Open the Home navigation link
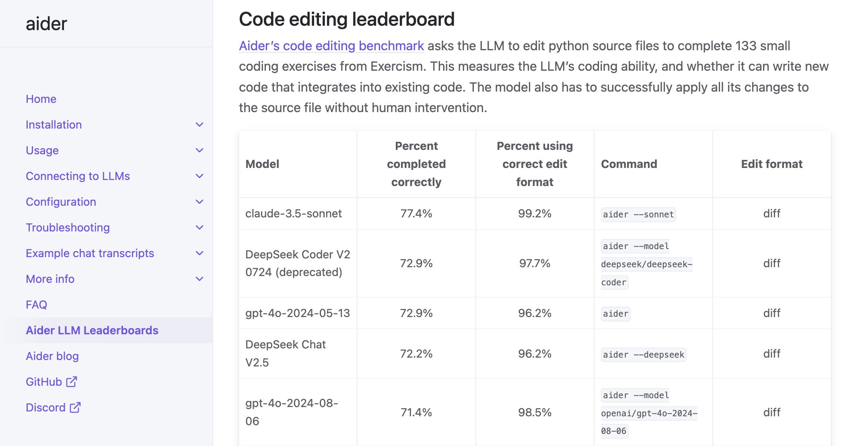Screen dimensions: 868x446 point(41,99)
